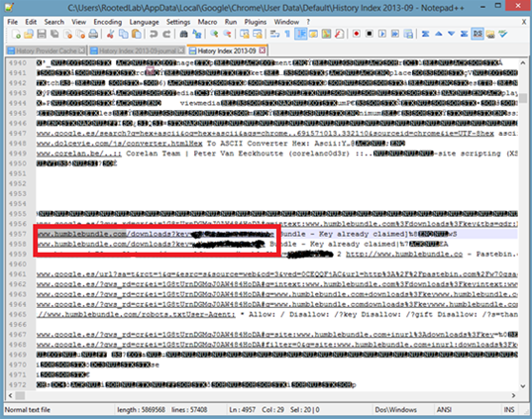Open the Encoding menu
The image size is (532, 419).
[108, 22]
